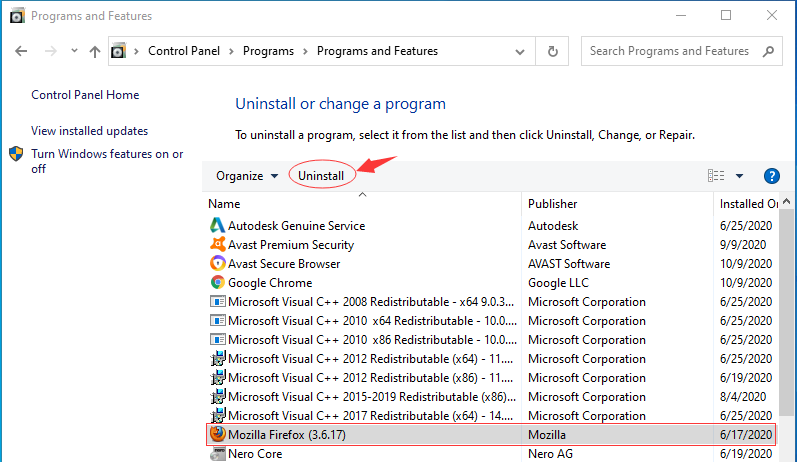
Task: Click the Visual C++ 2008 x64 icon
Action: tap(218, 301)
